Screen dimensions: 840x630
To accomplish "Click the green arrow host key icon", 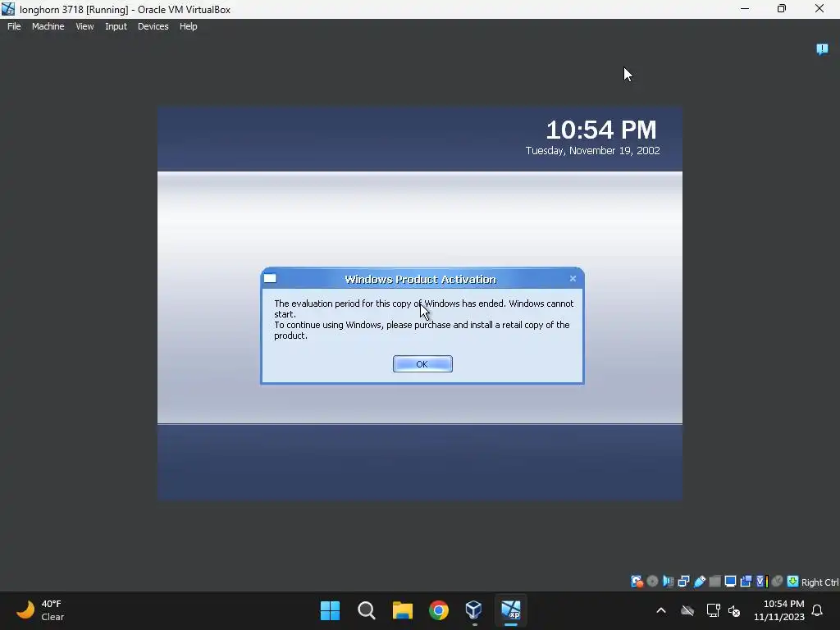I will (793, 582).
